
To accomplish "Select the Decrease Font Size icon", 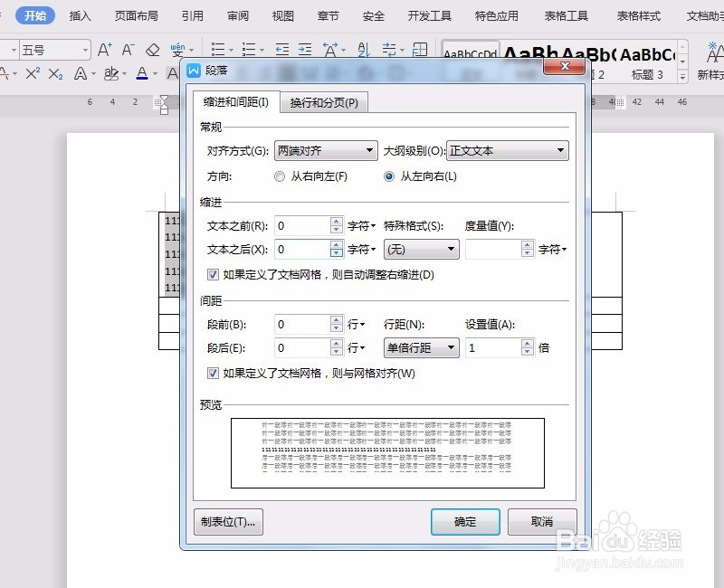I will (x=127, y=49).
